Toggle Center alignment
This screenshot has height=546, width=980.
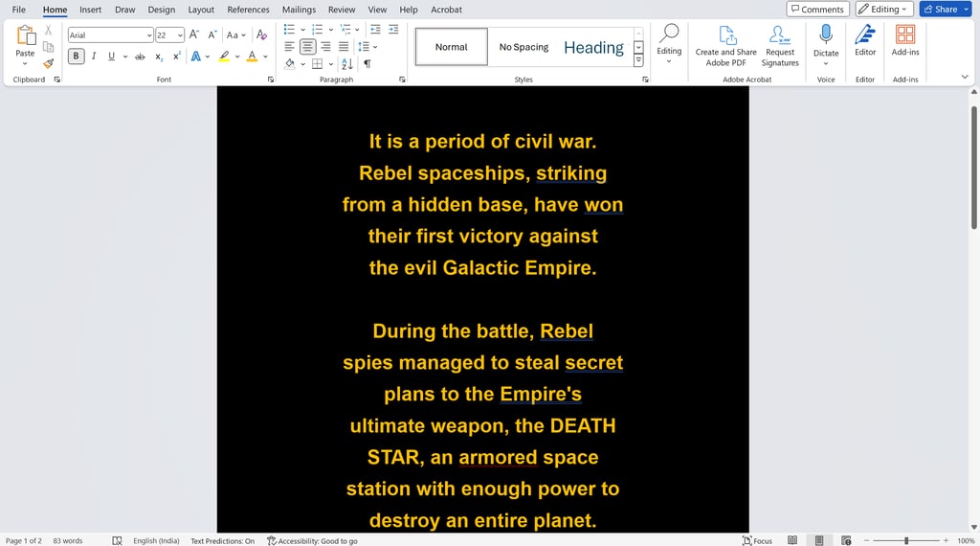(x=307, y=46)
